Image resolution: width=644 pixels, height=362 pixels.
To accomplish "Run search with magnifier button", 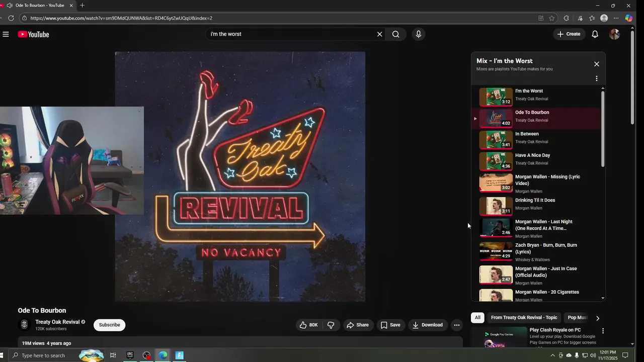I will click(396, 34).
